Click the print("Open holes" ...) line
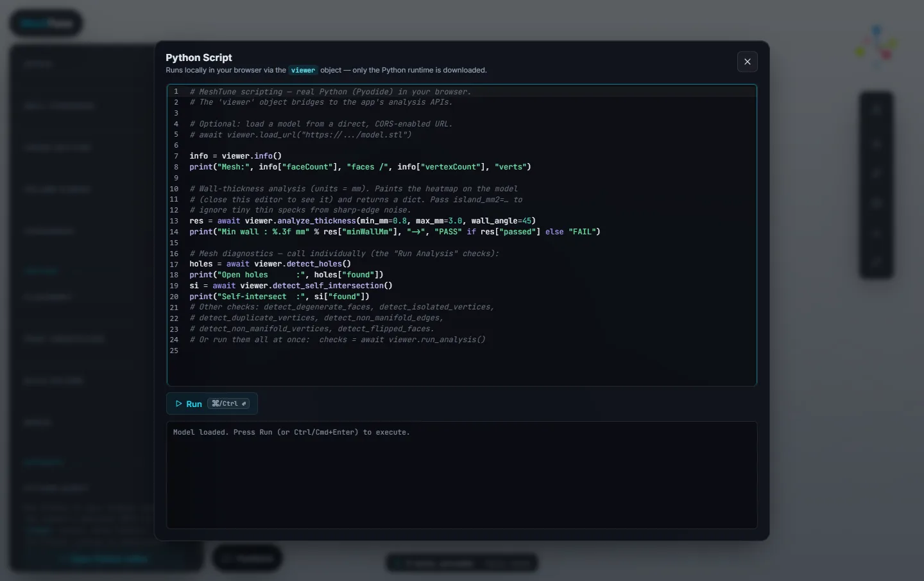This screenshot has width=924, height=581. [x=286, y=275]
